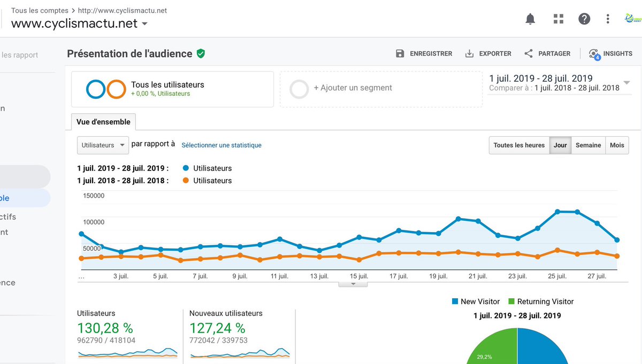Click the Utilisateurs sparkline thumbnail

pos(128,352)
